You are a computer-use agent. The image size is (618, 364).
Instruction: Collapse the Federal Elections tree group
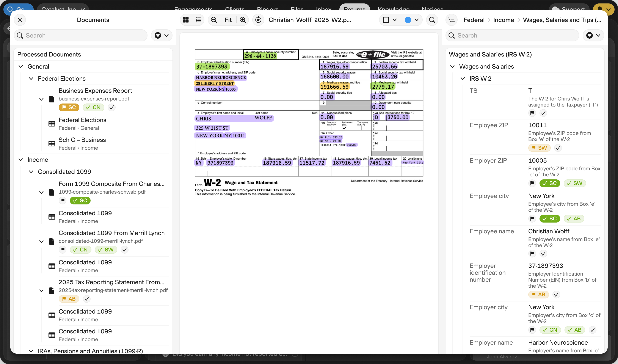31,79
